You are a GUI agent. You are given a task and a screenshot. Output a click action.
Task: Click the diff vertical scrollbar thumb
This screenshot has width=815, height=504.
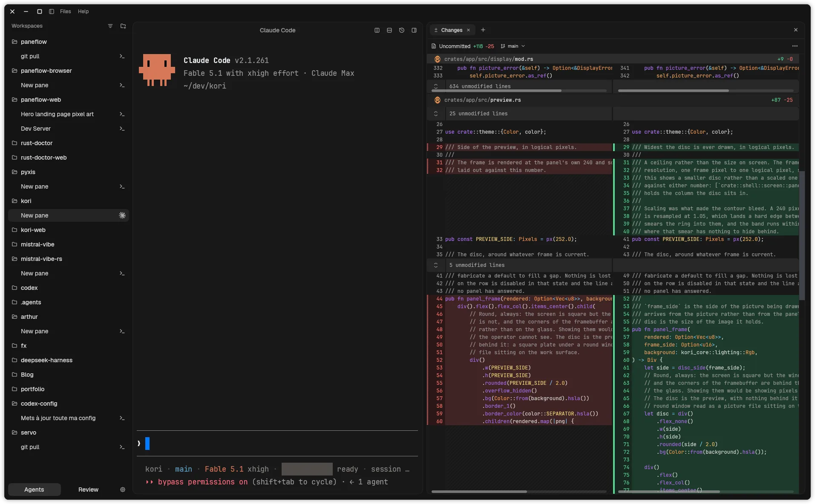point(802,235)
